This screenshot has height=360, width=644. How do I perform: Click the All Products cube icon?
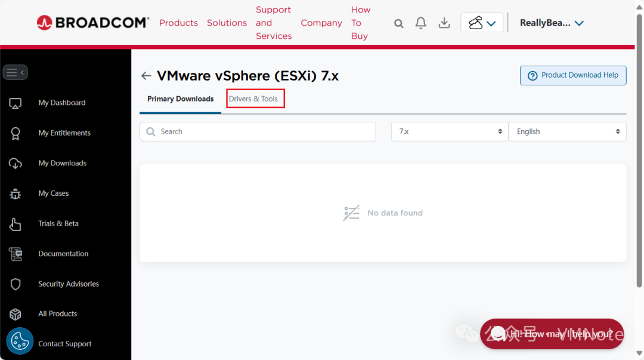(x=15, y=315)
